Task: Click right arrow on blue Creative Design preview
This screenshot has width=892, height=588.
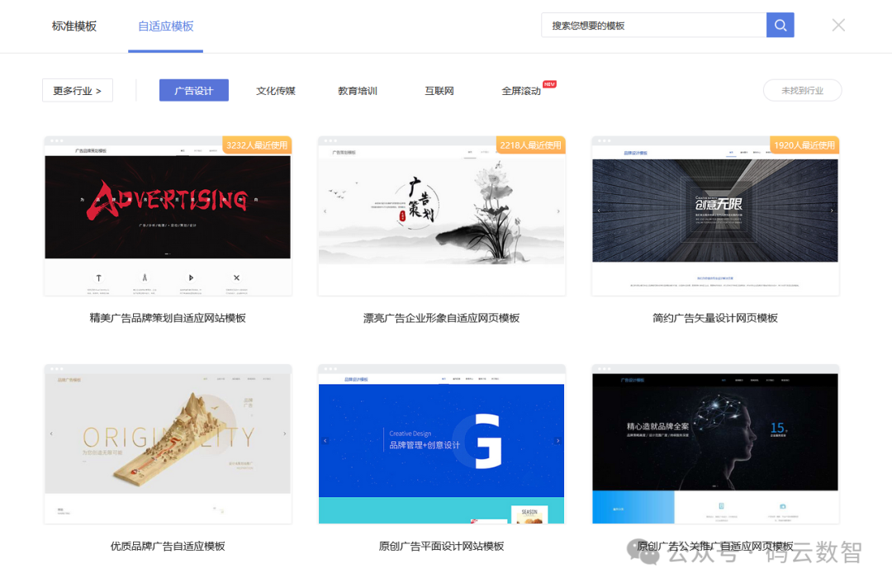Action: (x=558, y=440)
